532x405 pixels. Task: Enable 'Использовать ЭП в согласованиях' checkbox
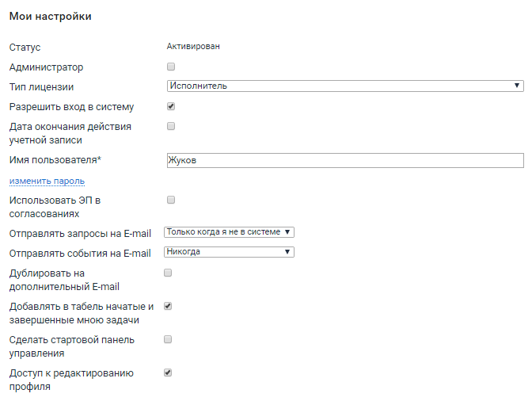[x=170, y=200]
